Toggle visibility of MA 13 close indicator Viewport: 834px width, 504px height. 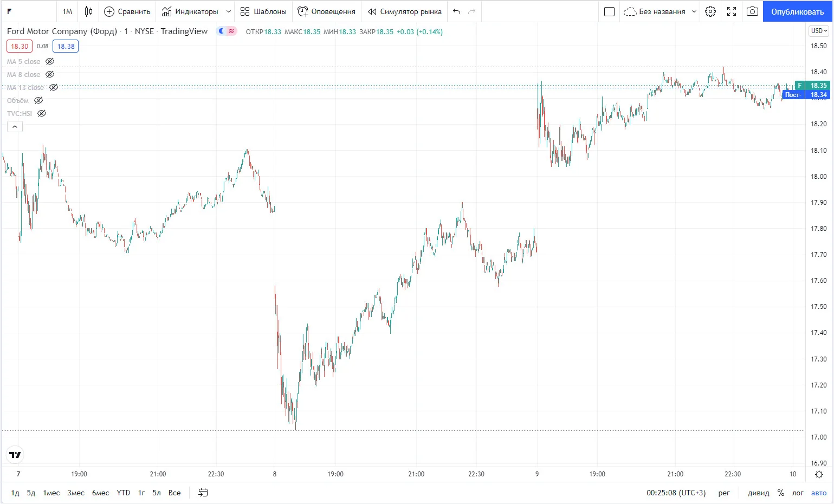point(54,87)
